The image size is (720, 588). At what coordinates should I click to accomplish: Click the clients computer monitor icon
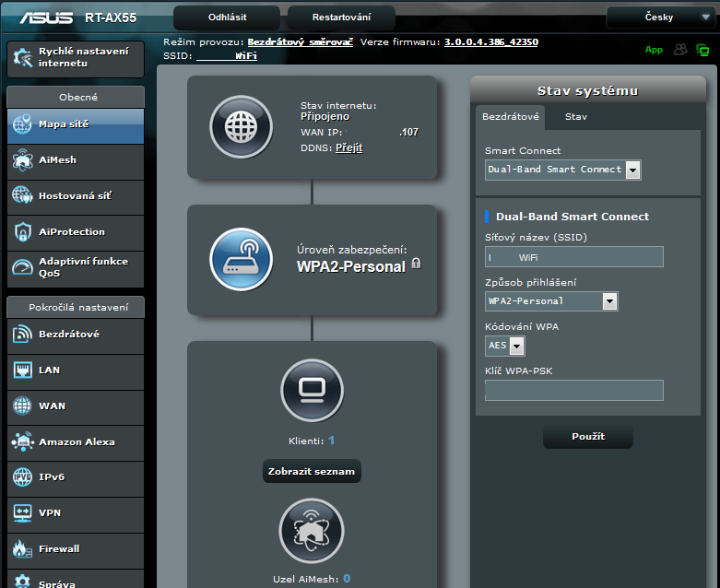pyautogui.click(x=312, y=391)
